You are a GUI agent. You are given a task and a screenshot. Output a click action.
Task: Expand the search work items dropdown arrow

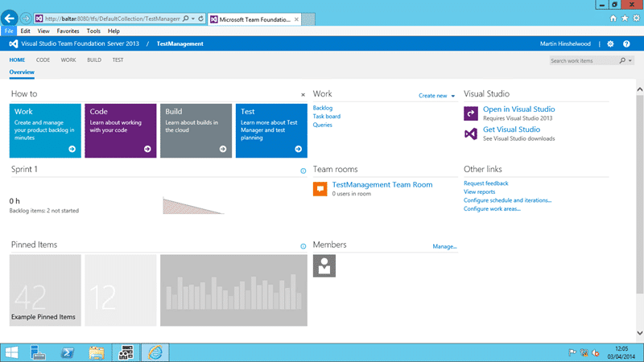pyautogui.click(x=630, y=61)
